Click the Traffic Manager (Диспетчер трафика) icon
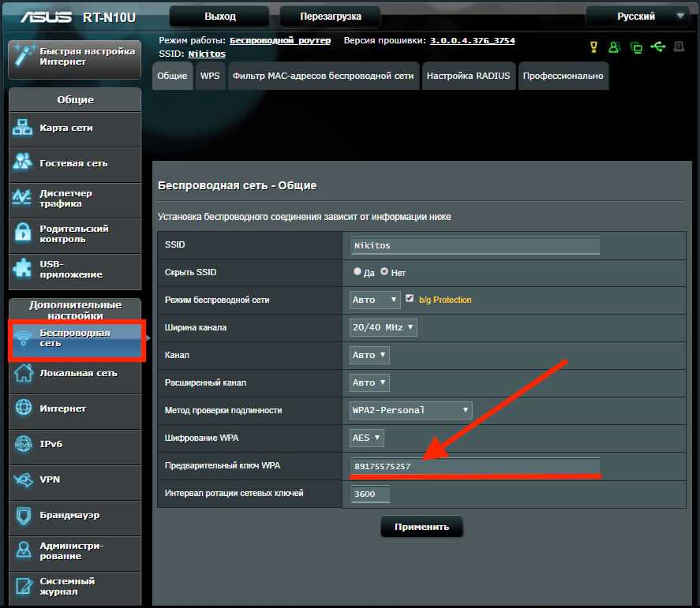700x608 pixels. (23, 198)
